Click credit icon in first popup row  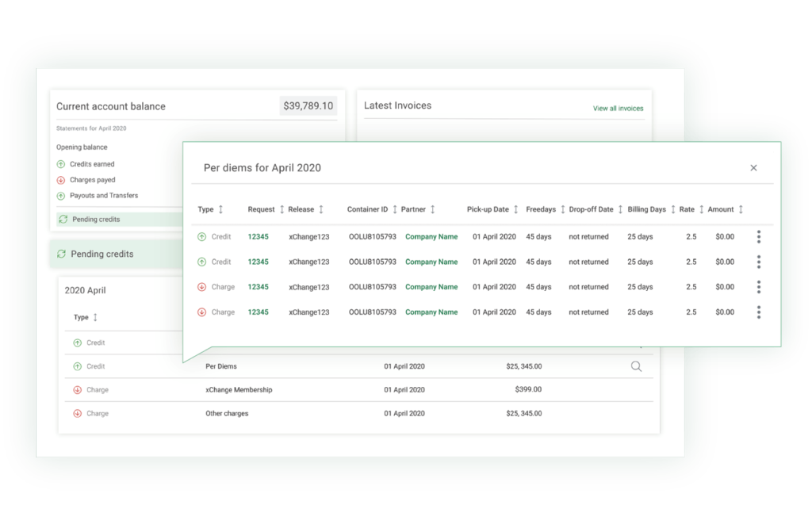pos(202,237)
